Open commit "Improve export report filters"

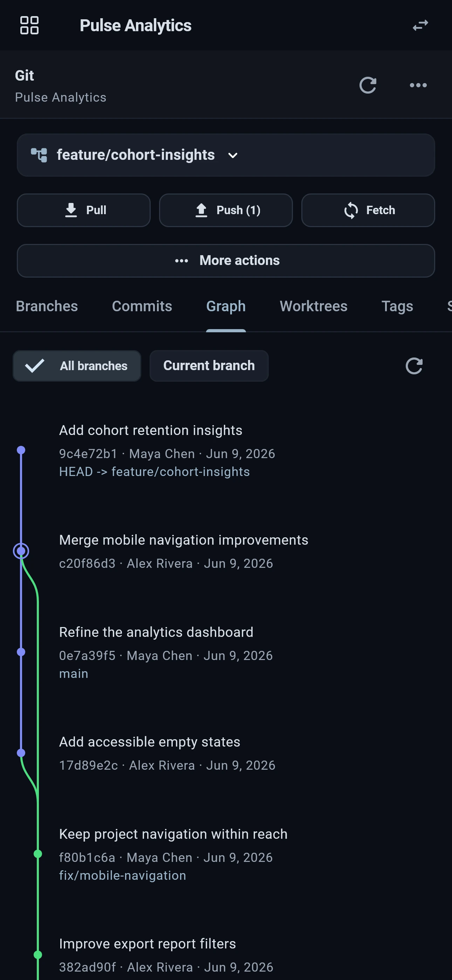(x=148, y=944)
